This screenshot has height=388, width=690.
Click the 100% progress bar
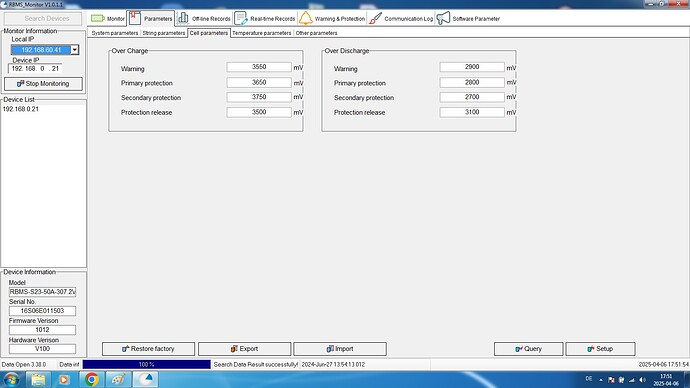click(x=147, y=364)
